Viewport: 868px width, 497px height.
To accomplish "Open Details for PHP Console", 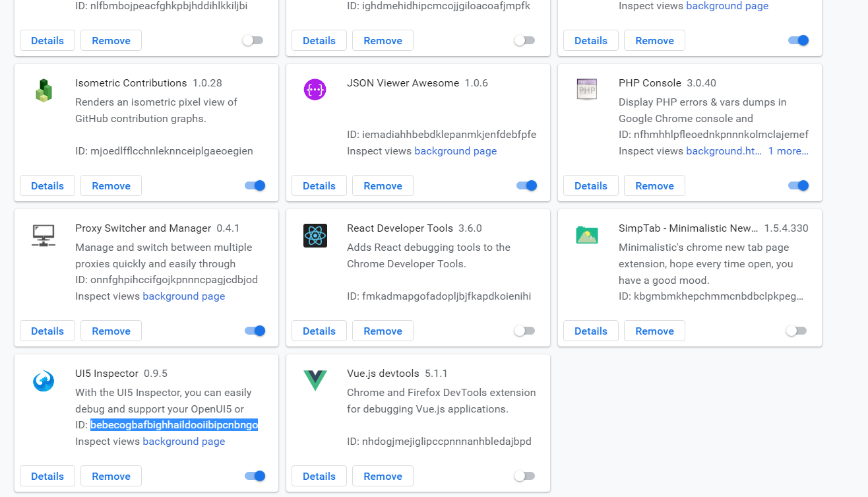I will 591,185.
